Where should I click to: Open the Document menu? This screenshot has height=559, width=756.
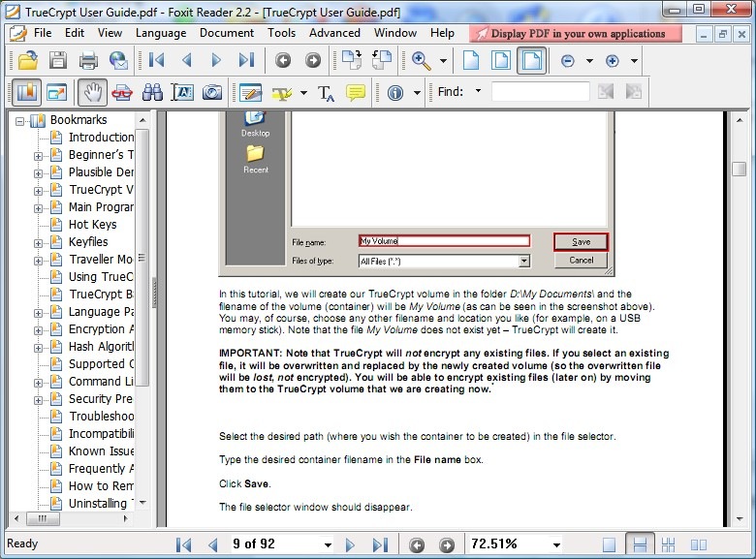[227, 33]
